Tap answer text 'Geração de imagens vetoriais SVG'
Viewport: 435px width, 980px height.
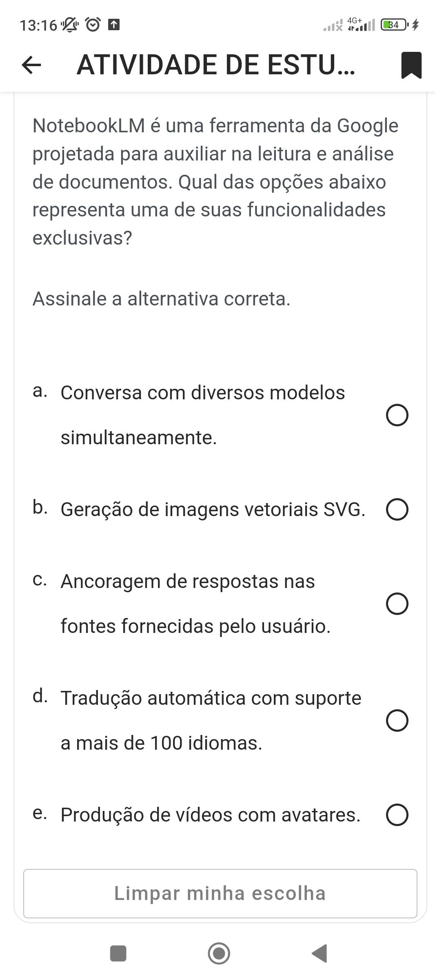coord(213,510)
